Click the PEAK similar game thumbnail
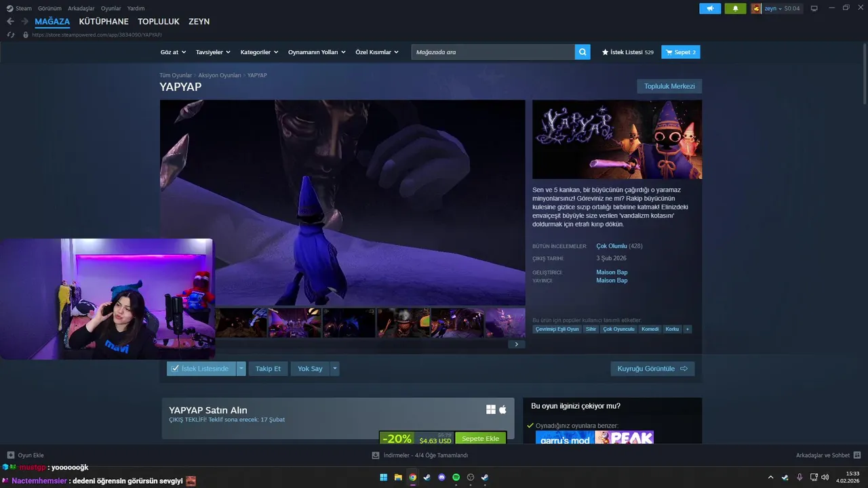Screen dimensions: 868x488 (624, 438)
